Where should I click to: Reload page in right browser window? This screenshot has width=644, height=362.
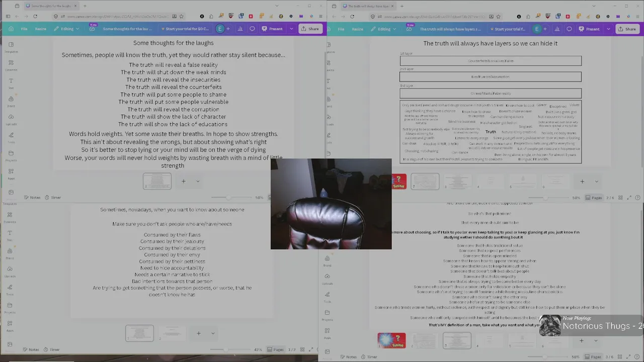(x=352, y=16)
